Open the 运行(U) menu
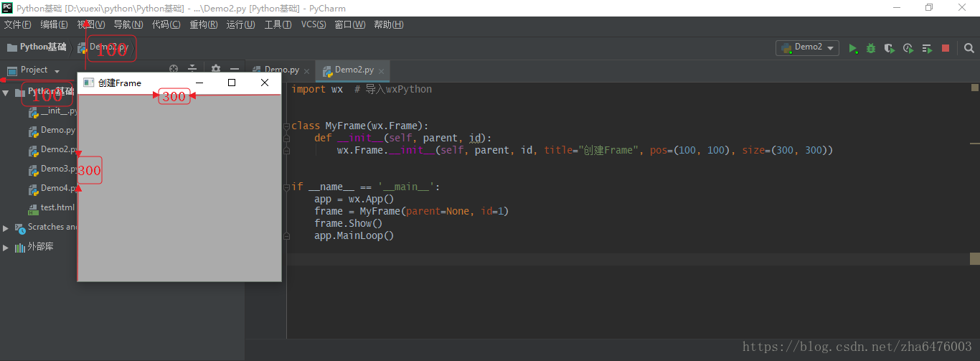980x361 pixels. coord(240,25)
